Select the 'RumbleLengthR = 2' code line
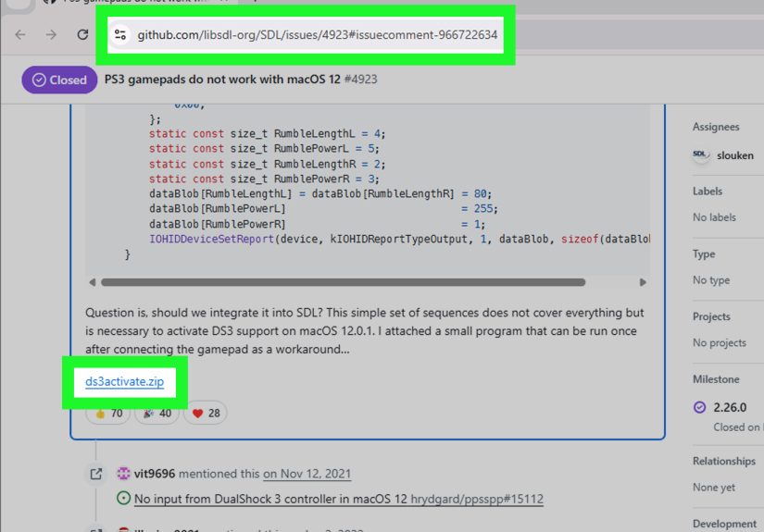Image resolution: width=764 pixels, height=532 pixels. pos(267,164)
